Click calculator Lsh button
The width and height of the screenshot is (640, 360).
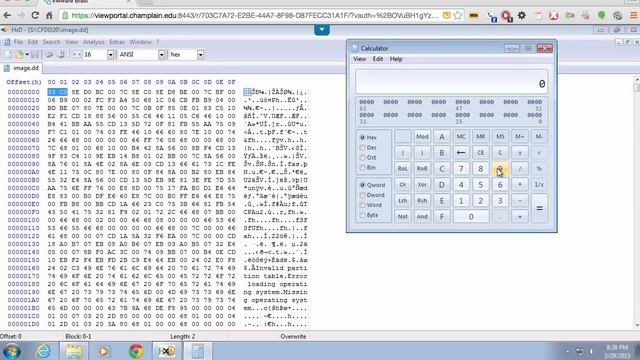[x=402, y=200]
